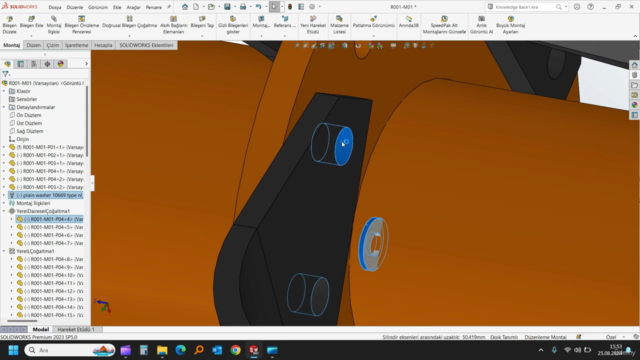Open the Düzenle menu
The height and width of the screenshot is (360, 640).
75,7
